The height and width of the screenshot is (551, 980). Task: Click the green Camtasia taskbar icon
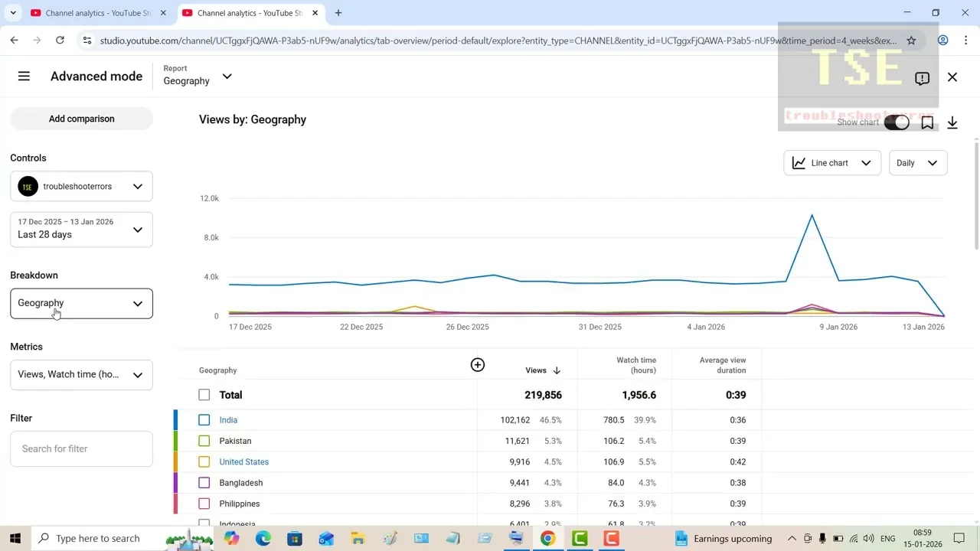580,539
